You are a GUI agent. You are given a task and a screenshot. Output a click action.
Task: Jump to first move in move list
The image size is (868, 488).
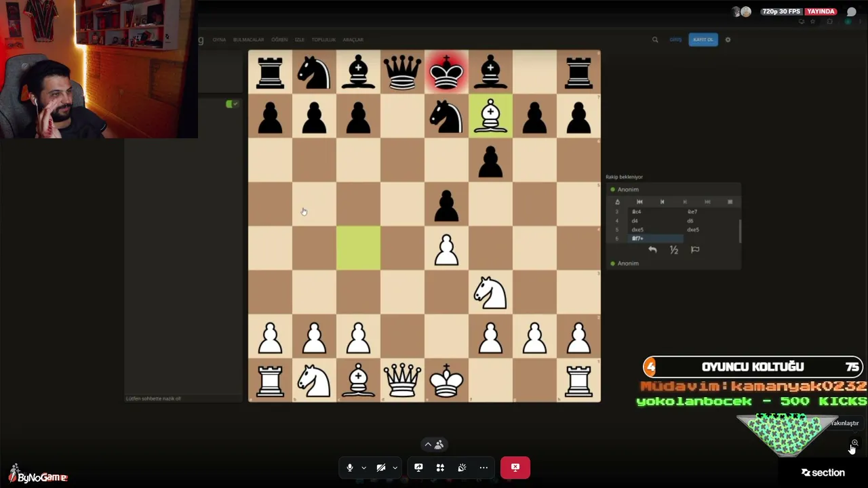[639, 201]
